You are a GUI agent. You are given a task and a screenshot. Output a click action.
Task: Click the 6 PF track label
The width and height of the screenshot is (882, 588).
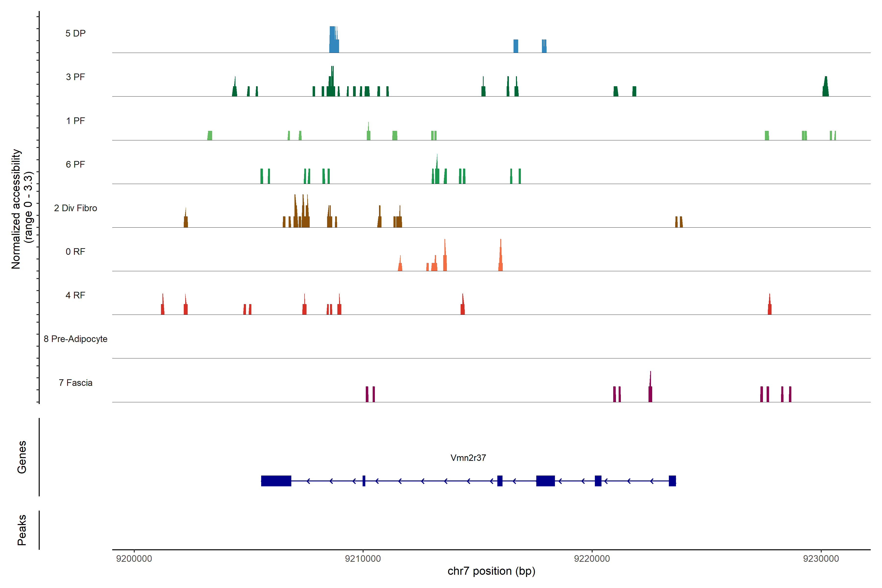point(75,164)
